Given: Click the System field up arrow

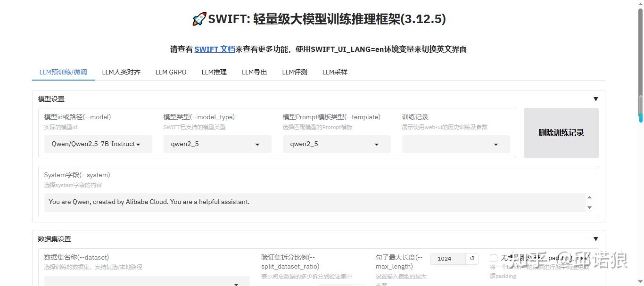Looking at the screenshot, I should (x=589, y=197).
